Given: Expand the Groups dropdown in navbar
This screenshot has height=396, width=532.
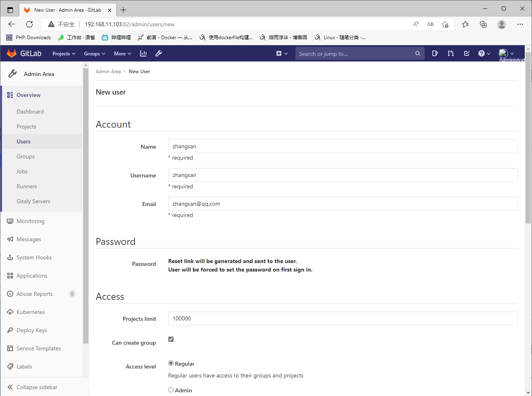Looking at the screenshot, I should coord(94,53).
